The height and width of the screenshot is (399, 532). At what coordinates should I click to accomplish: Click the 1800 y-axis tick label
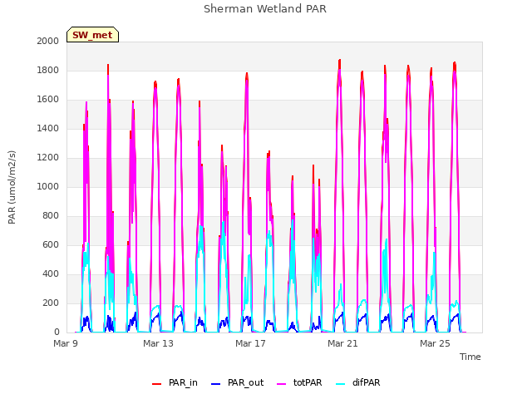click(x=48, y=70)
